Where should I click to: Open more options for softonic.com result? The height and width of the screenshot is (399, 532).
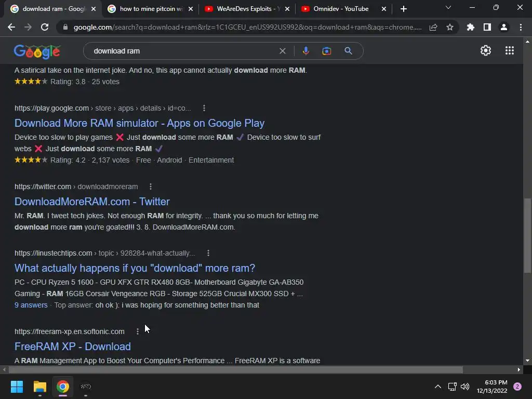(137, 331)
